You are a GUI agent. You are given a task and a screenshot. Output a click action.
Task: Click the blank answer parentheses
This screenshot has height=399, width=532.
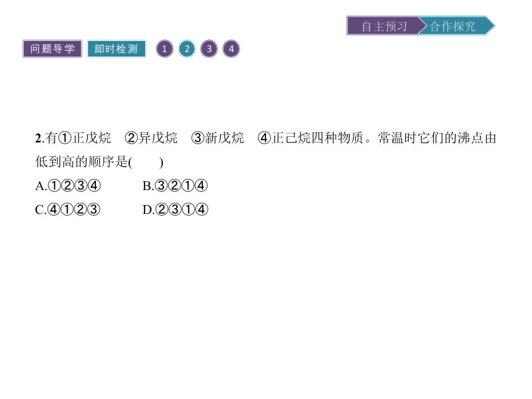(146, 162)
